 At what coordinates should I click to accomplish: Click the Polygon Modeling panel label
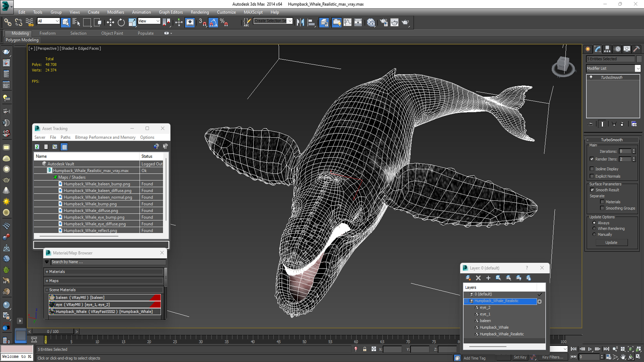22,40
